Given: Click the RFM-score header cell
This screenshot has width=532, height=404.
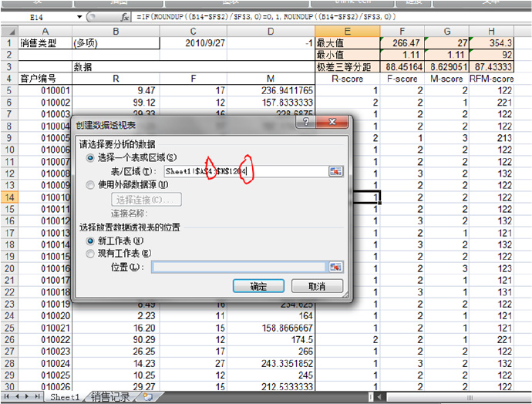Looking at the screenshot, I should pos(491,79).
